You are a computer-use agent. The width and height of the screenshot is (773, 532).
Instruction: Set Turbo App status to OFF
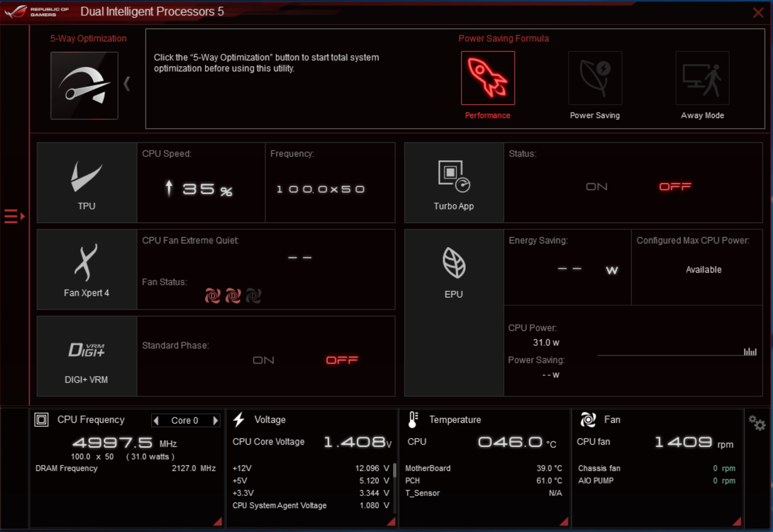click(675, 187)
